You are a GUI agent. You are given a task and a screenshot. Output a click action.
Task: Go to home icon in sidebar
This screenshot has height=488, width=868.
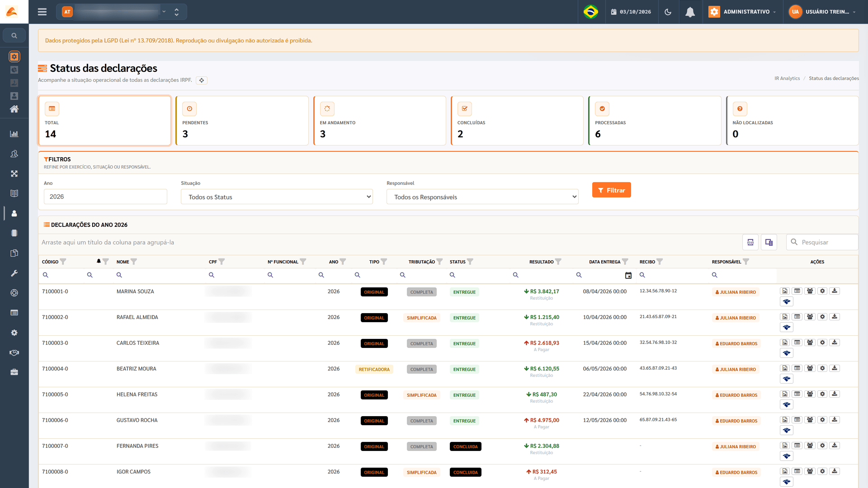[x=14, y=109]
